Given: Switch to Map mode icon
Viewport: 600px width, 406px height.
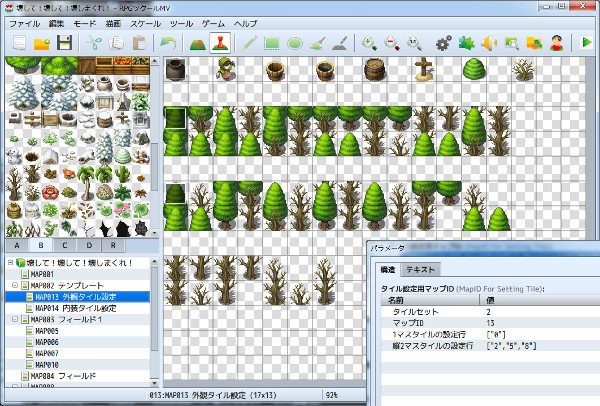Looking at the screenshot, I should click(198, 43).
